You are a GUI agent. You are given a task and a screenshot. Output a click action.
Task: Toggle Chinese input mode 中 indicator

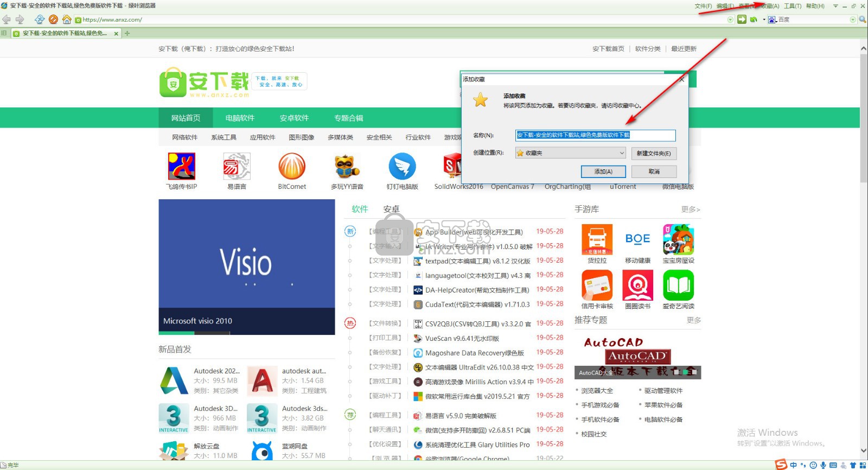(x=794, y=465)
